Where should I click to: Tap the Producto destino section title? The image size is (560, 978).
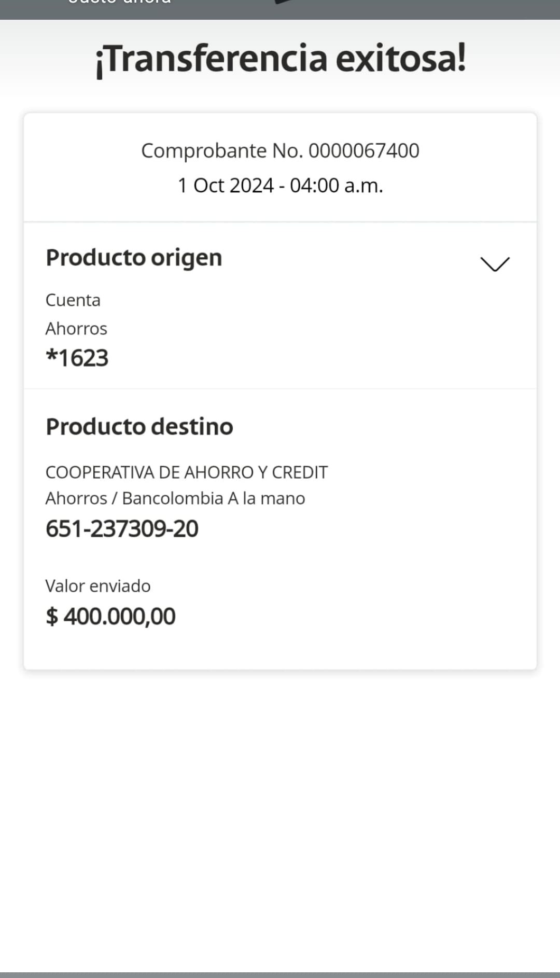click(x=139, y=427)
